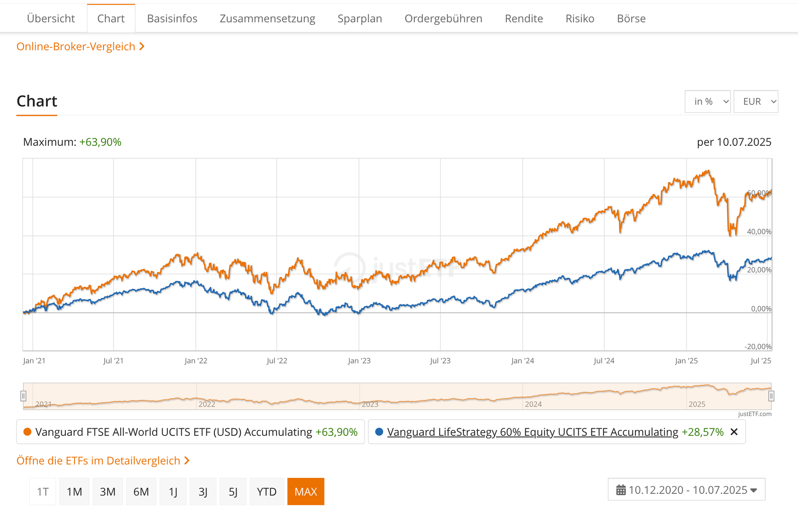Screen dimensions: 798x532
Task: Open the EUR currency dropdown
Action: pyautogui.click(x=755, y=102)
